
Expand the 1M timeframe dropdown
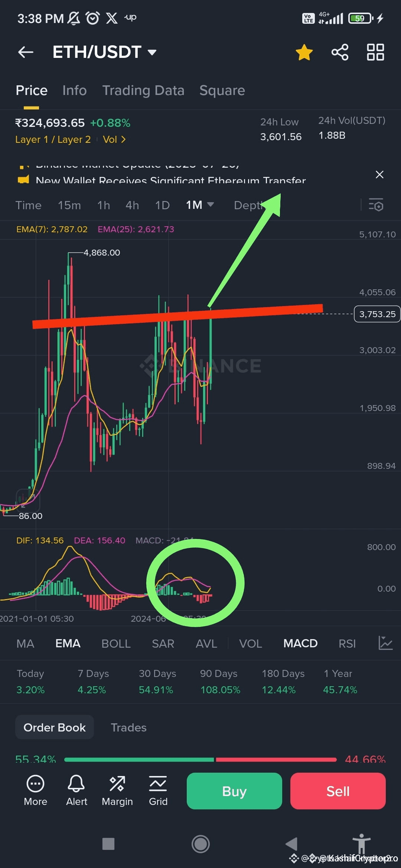click(x=211, y=204)
